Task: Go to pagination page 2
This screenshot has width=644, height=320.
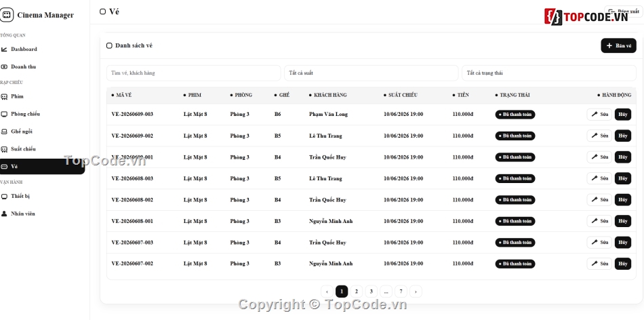Action: 357,292
